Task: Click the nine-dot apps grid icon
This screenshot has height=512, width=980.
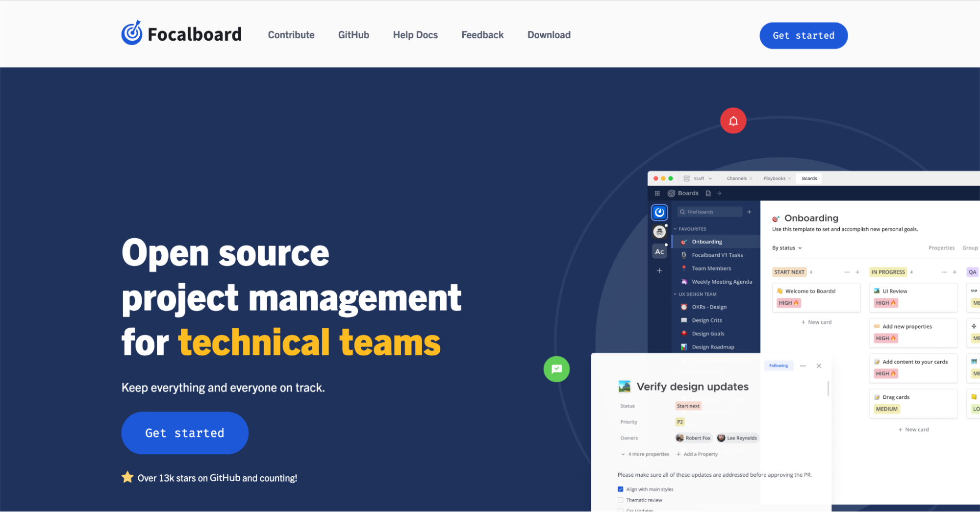Action: (x=656, y=193)
